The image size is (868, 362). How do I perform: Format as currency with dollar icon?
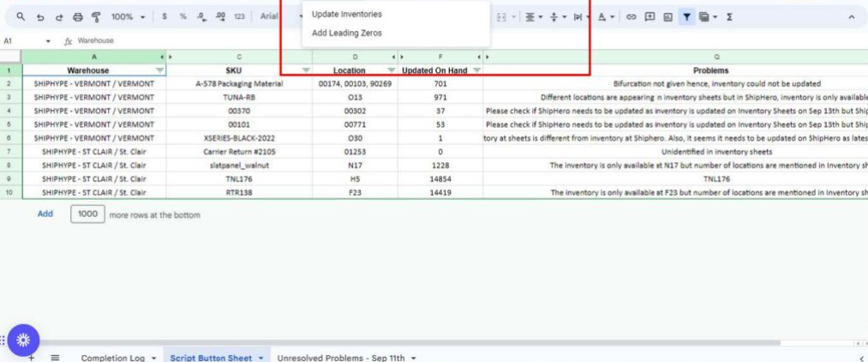point(164,16)
